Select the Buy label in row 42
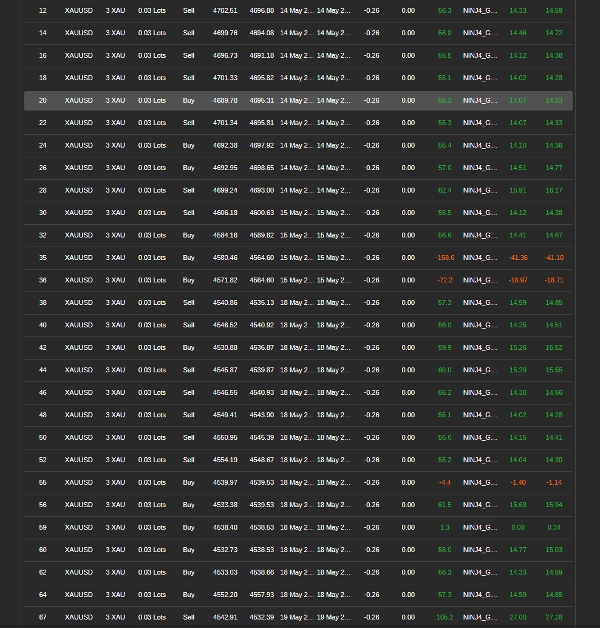 point(188,347)
